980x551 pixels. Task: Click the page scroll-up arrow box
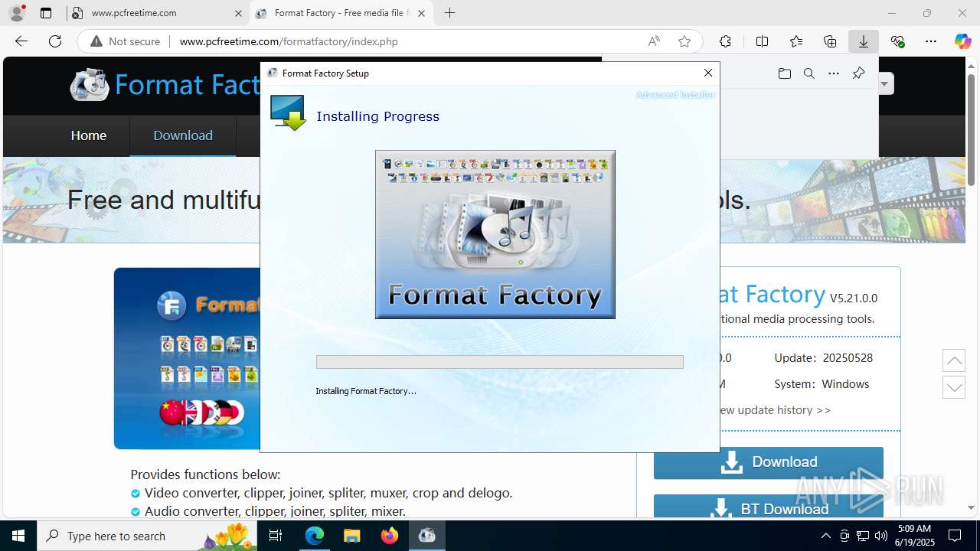pos(954,361)
